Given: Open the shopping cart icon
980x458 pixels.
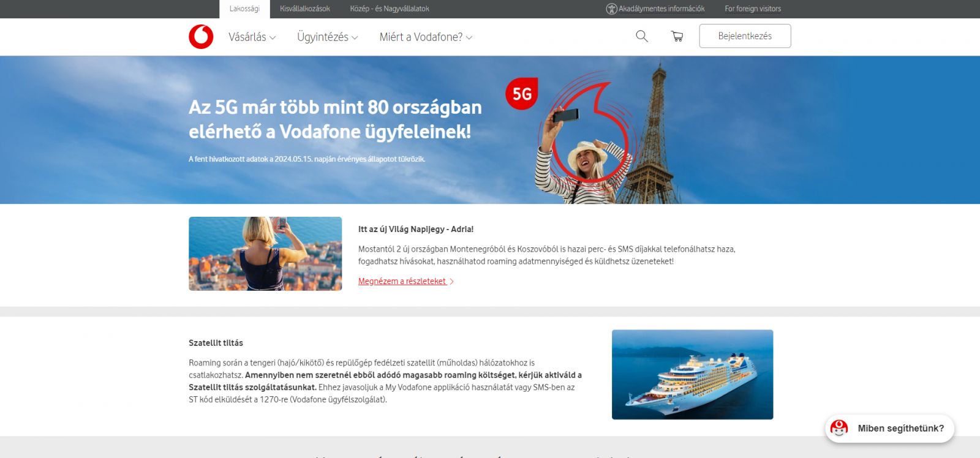Looking at the screenshot, I should [677, 36].
